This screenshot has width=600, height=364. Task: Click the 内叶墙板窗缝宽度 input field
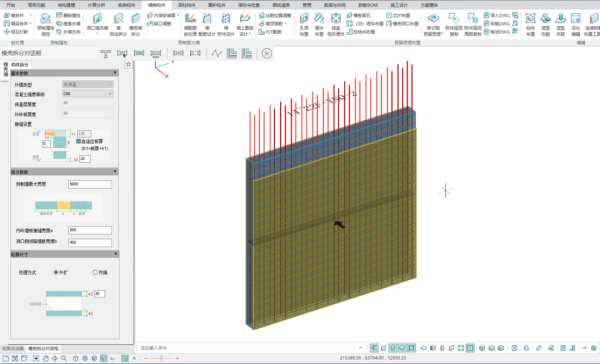tap(90, 230)
